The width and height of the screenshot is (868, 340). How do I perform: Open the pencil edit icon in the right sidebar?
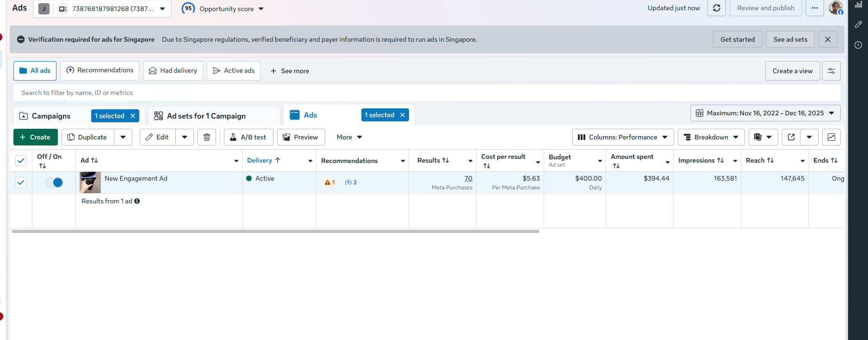pos(858,24)
